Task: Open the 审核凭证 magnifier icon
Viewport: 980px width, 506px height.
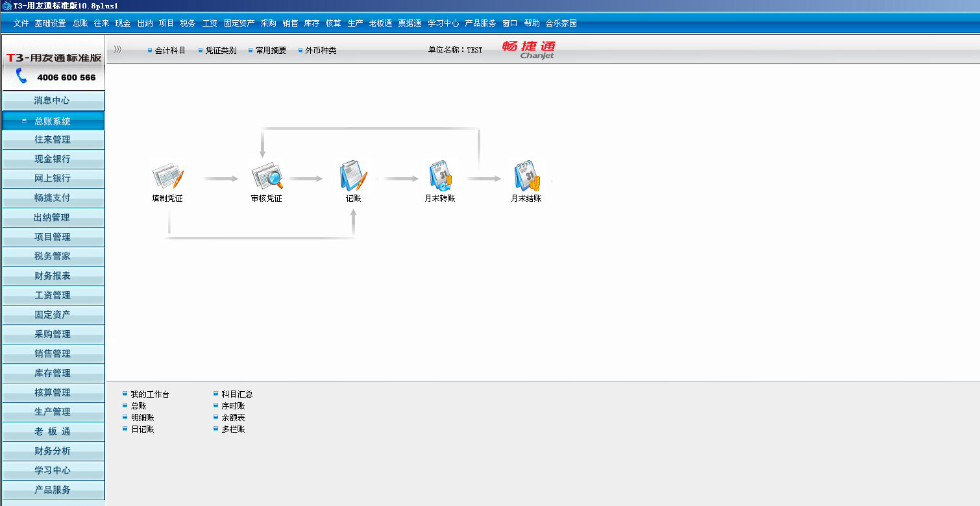Action: [267, 176]
